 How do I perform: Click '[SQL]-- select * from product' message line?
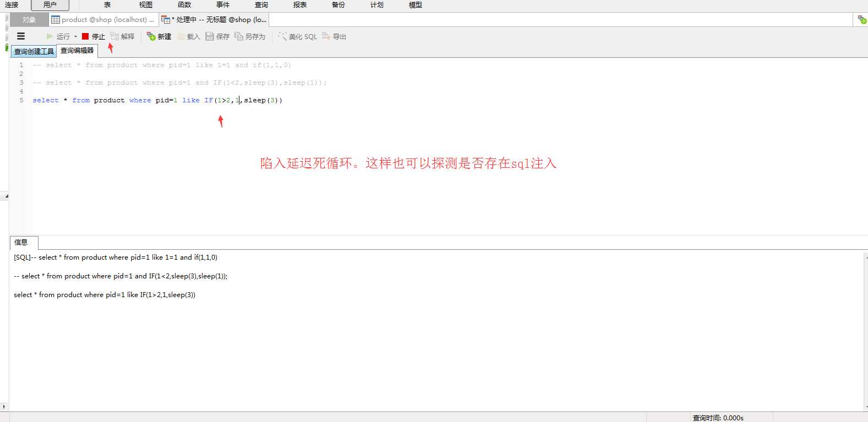(116, 257)
